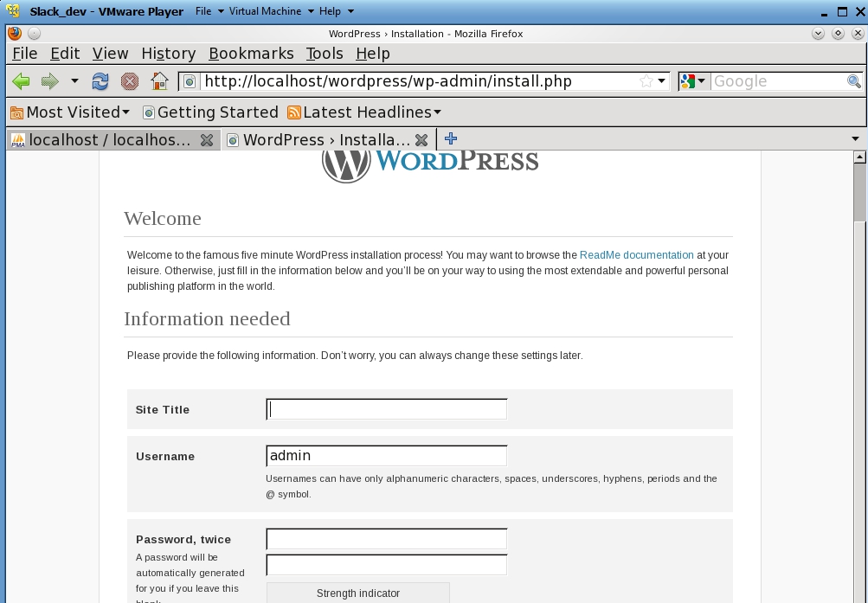The image size is (868, 603).
Task: Click the Strength indicator box
Action: (358, 593)
